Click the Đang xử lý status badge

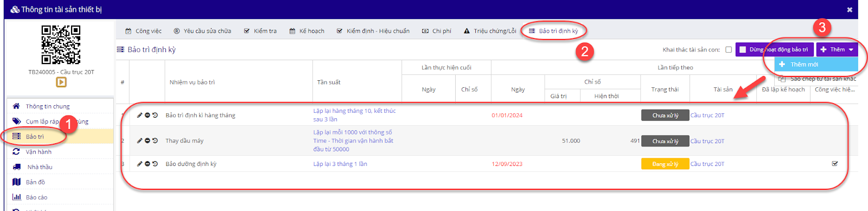tap(665, 164)
